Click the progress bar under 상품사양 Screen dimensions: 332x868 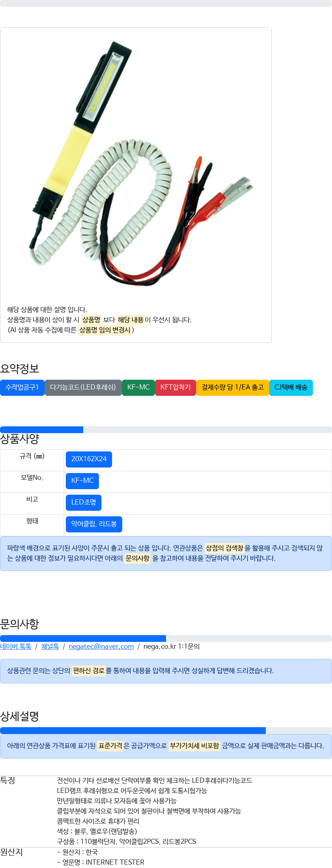(166, 430)
